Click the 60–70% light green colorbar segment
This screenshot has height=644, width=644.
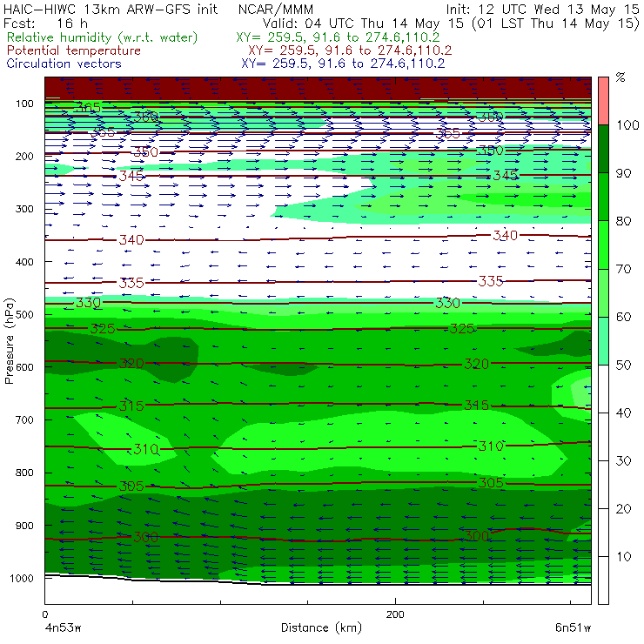pos(603,292)
